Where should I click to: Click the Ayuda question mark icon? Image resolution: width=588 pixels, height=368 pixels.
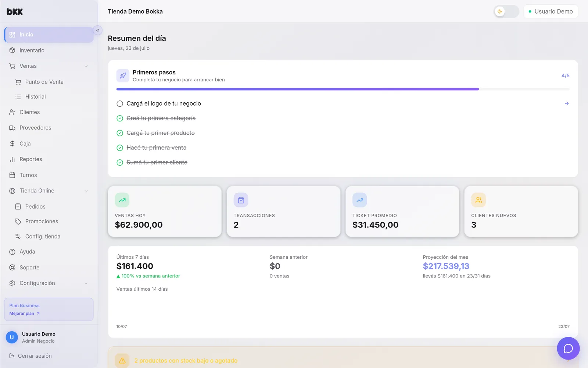pos(12,252)
